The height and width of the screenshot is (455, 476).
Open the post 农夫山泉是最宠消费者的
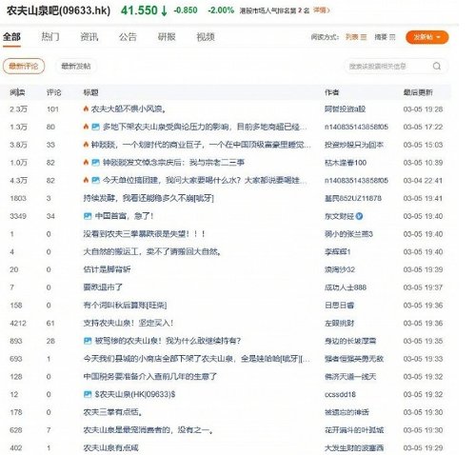click(x=148, y=430)
